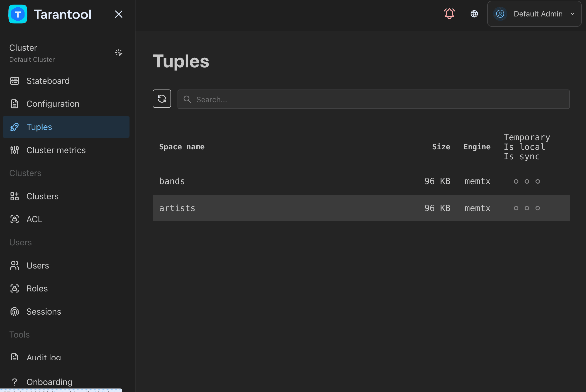Open the ACL menu item
This screenshot has height=392, width=586.
tap(66, 219)
